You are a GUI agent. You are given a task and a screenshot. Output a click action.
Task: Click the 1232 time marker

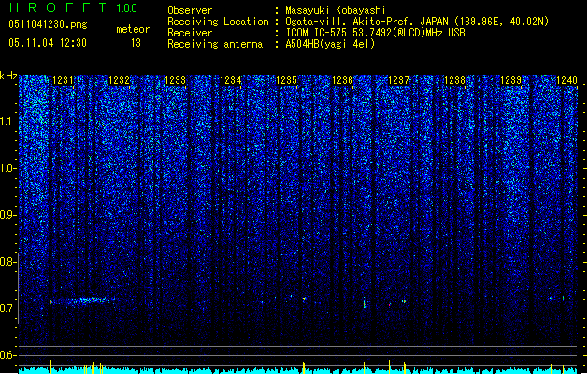coord(119,80)
